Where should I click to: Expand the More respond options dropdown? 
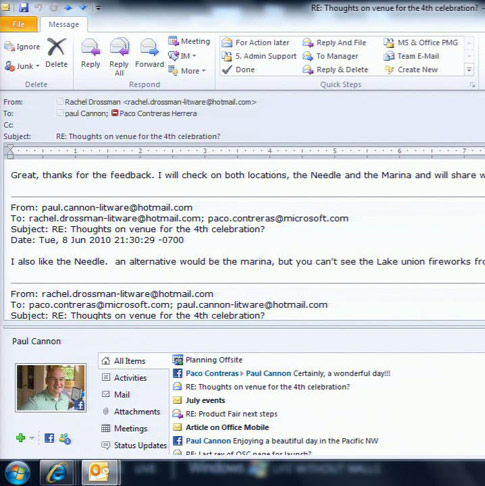(x=187, y=71)
